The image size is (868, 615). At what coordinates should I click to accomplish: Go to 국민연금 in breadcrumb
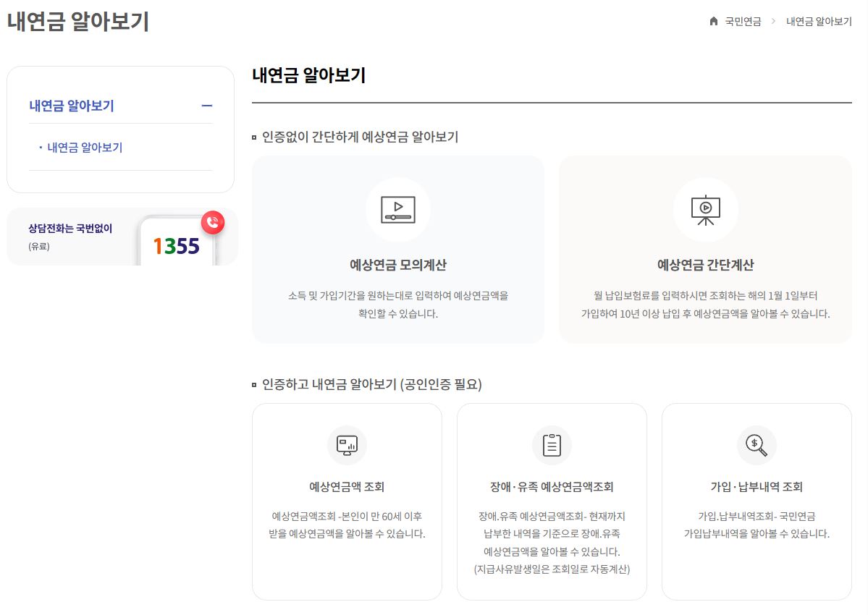point(743,22)
